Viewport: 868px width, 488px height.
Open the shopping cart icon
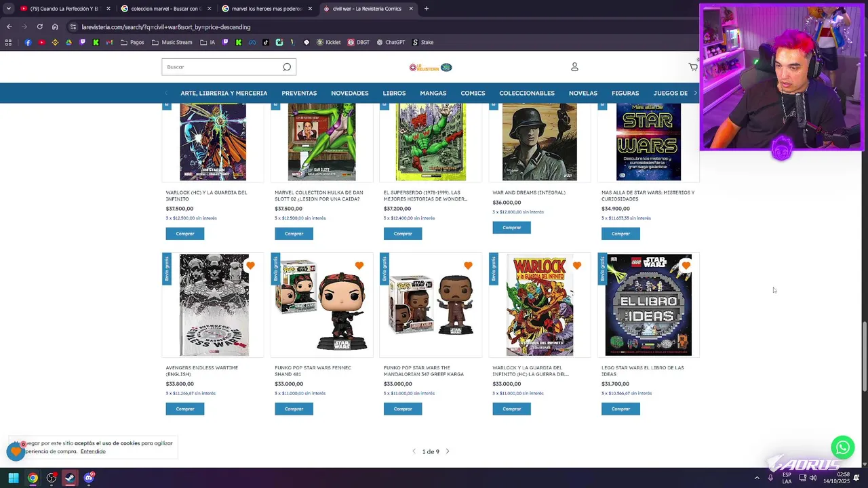click(x=693, y=66)
